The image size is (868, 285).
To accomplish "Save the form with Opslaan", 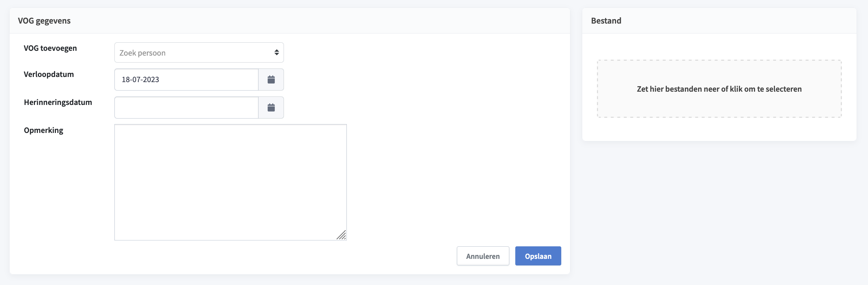I will point(538,256).
